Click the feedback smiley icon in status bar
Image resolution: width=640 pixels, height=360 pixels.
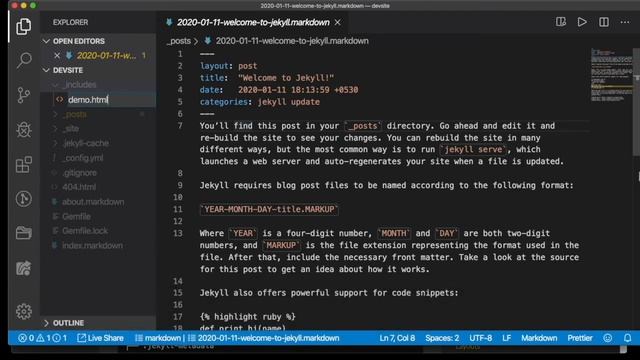pyautogui.click(x=608, y=338)
